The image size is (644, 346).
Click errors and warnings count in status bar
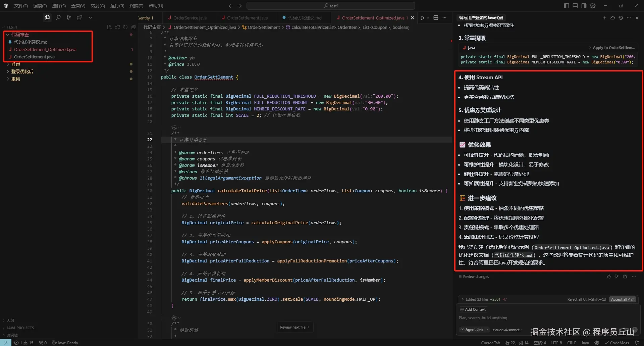(24, 343)
